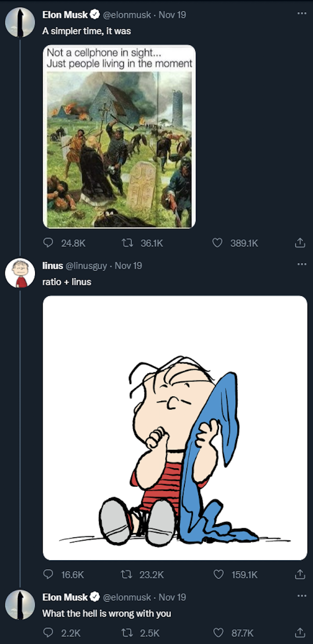Viewport: 313px width, 644px height.
Task: Retweet the 'ratio + linus' tweet
Action: click(x=127, y=574)
